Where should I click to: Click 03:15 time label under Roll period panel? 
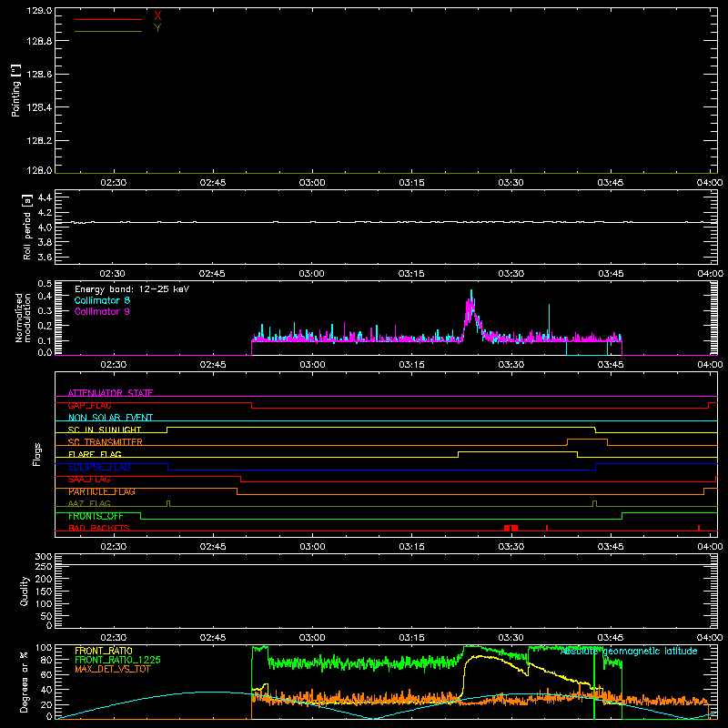pos(411,274)
